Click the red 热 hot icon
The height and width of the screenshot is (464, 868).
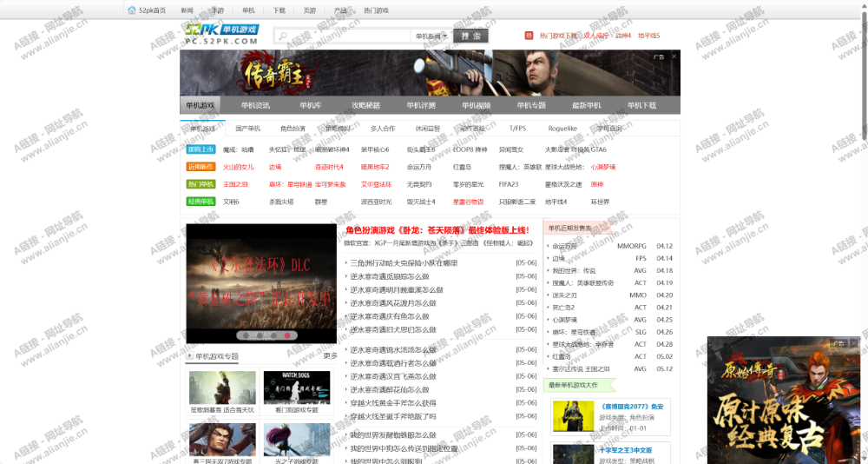pos(529,36)
